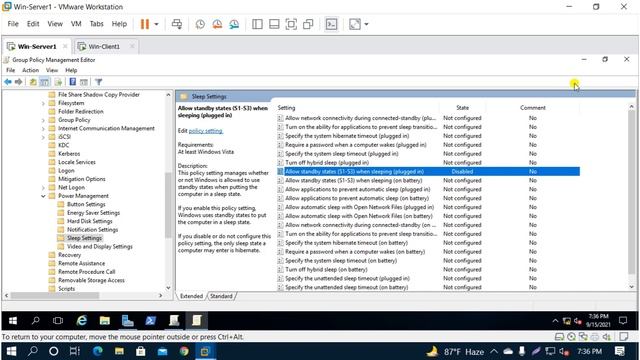This screenshot has width=640, height=360.
Task: Click the Export list toolbar icon
Action: tap(58, 82)
